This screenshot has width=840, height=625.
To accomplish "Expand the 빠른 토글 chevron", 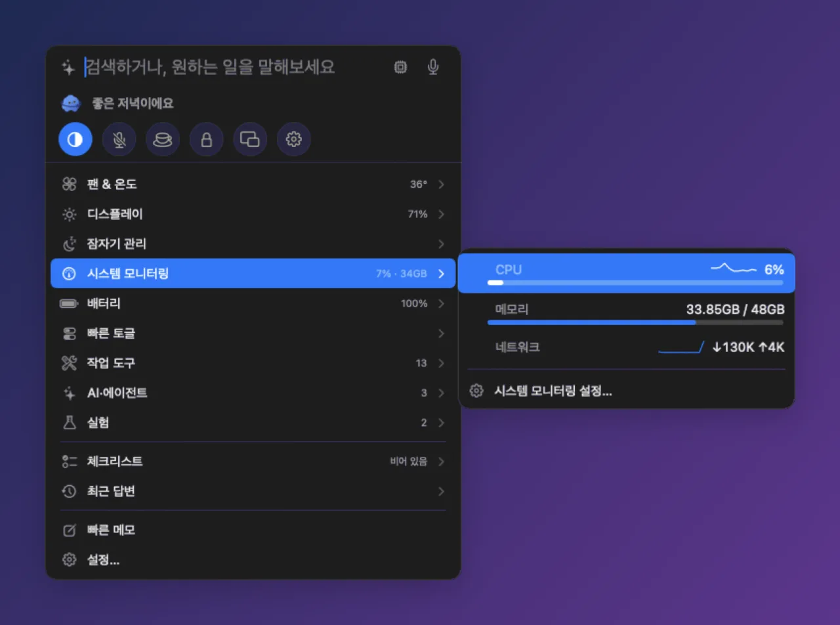I will pos(441,334).
